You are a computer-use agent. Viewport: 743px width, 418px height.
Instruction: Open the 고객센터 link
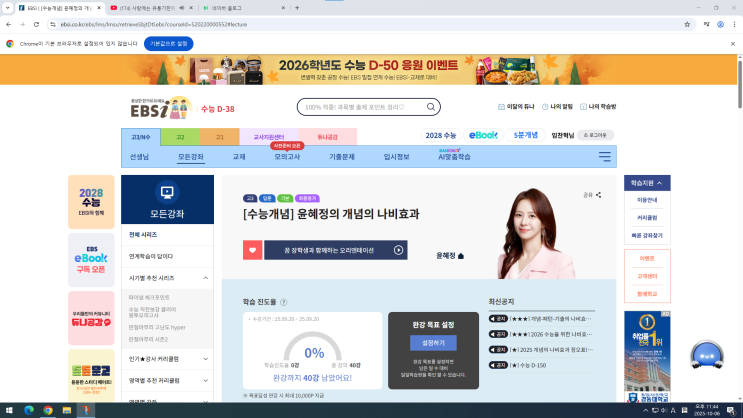[647, 276]
